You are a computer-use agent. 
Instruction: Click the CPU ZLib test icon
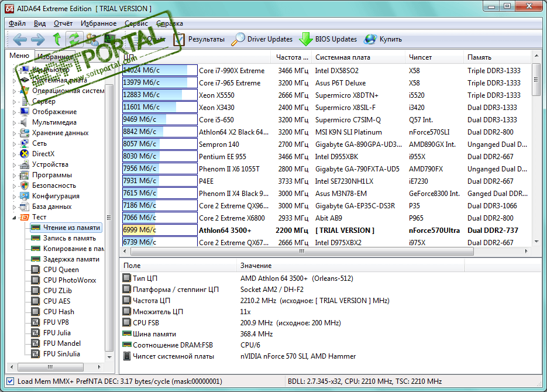(35, 291)
